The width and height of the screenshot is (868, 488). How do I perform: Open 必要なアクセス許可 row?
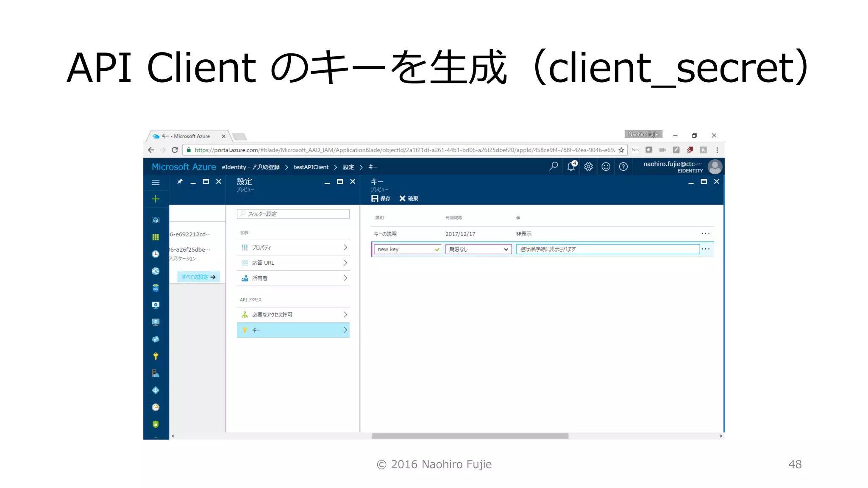293,314
